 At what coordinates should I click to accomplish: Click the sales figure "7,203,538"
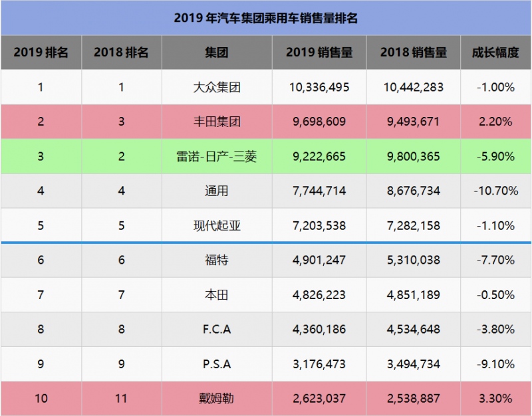pos(319,226)
